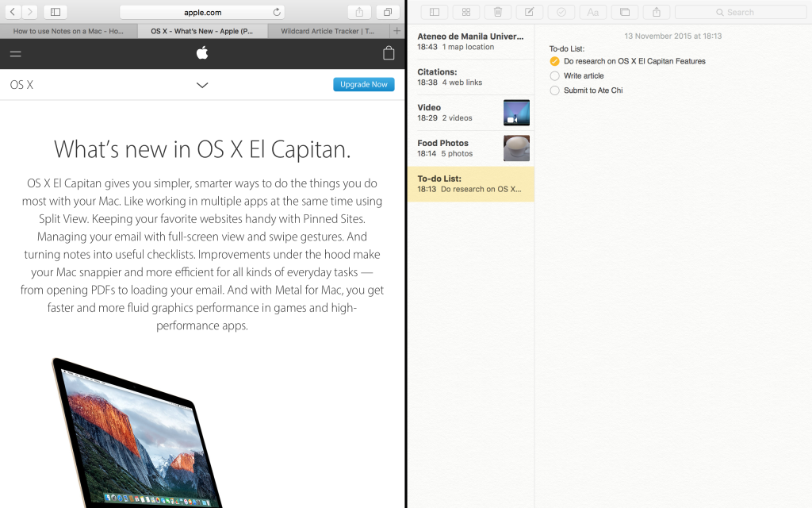Go back in Safari
This screenshot has height=508, width=812.
click(13, 12)
